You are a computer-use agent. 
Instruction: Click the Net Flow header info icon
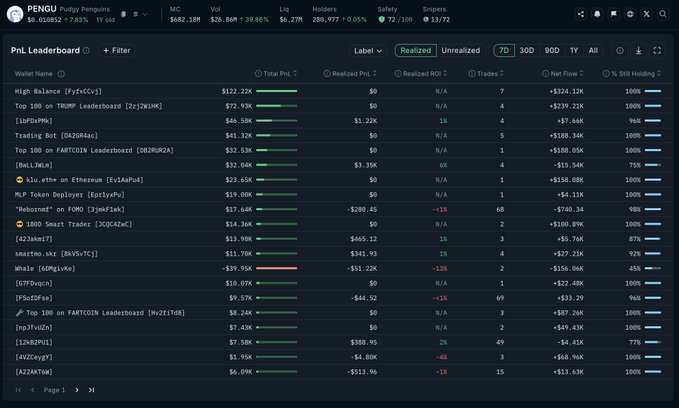tap(545, 74)
